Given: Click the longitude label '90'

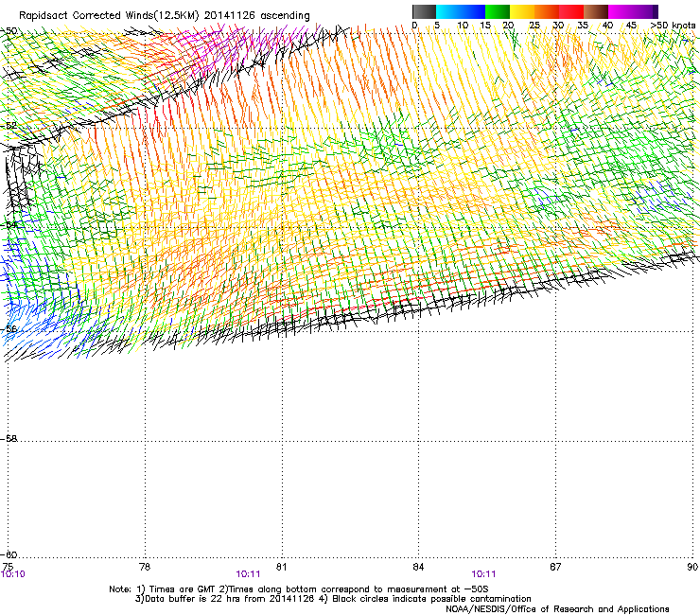Looking at the screenshot, I should 692,567.
